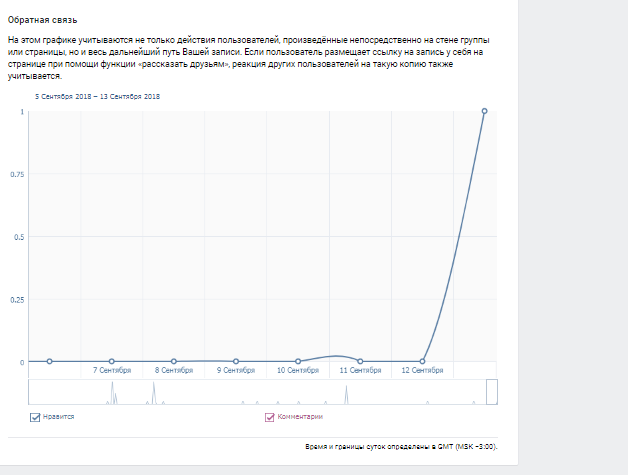Click the peak data point at value 1
The height and width of the screenshot is (475, 628).
point(484,111)
